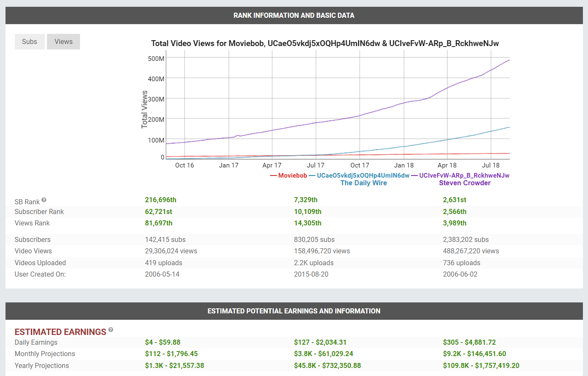The height and width of the screenshot is (376, 588).
Task: Click the 'Jul 18' x-axis label
Action: coord(491,165)
